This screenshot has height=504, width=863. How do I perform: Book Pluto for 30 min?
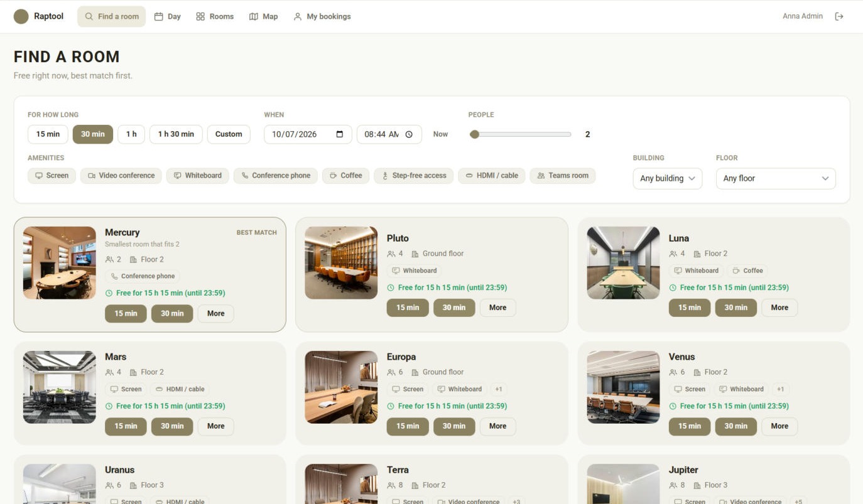[x=454, y=308]
